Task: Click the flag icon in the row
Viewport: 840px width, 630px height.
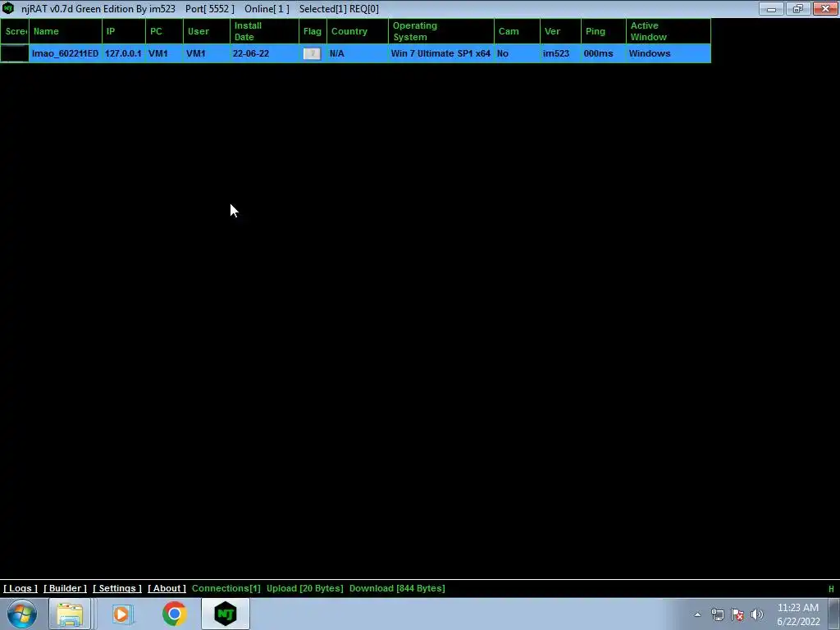Action: (312, 53)
